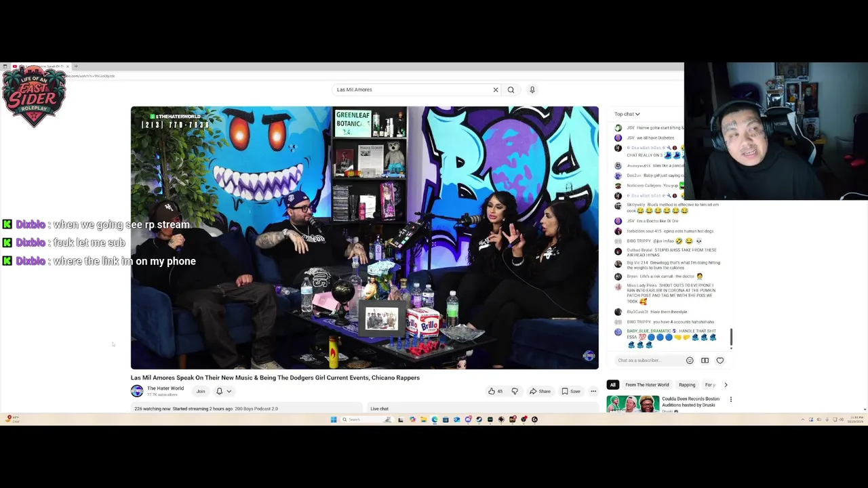Open File Explorer from taskbar

[424, 420]
